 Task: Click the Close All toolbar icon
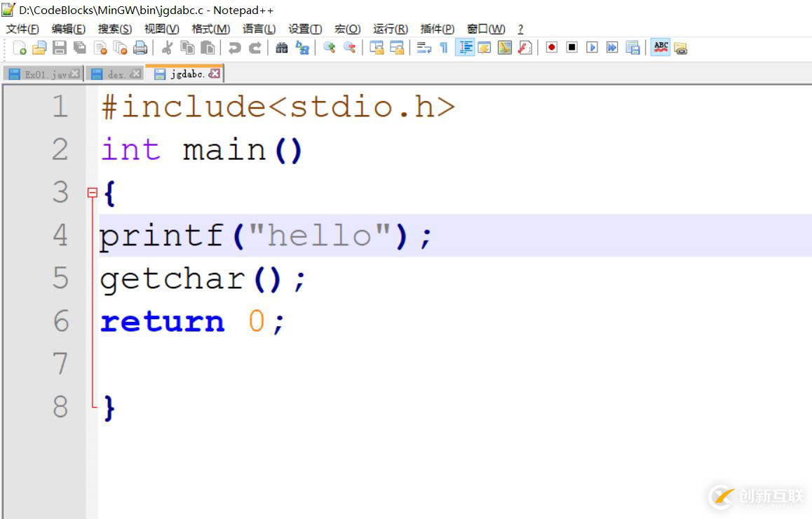tap(120, 48)
